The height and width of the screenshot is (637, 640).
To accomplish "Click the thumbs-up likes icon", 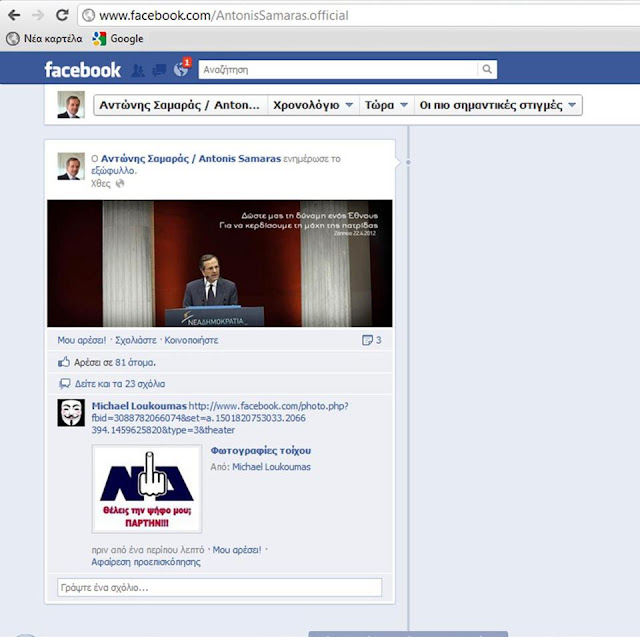I will (x=64, y=362).
